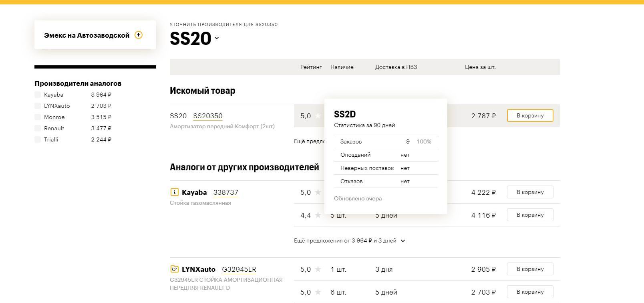
Task: Click the Рейтинг column header
Action: [311, 67]
